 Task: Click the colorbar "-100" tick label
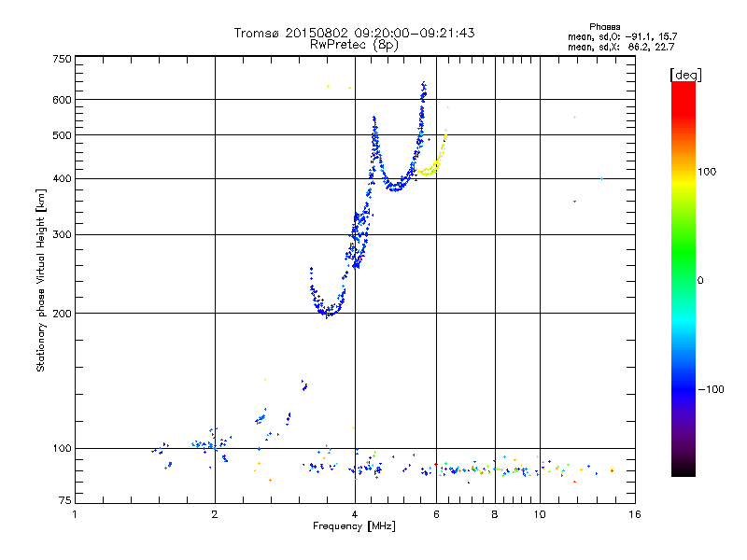click(711, 389)
